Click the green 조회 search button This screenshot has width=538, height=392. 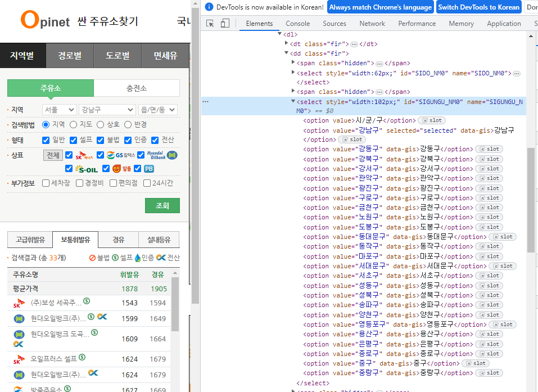[x=162, y=205]
